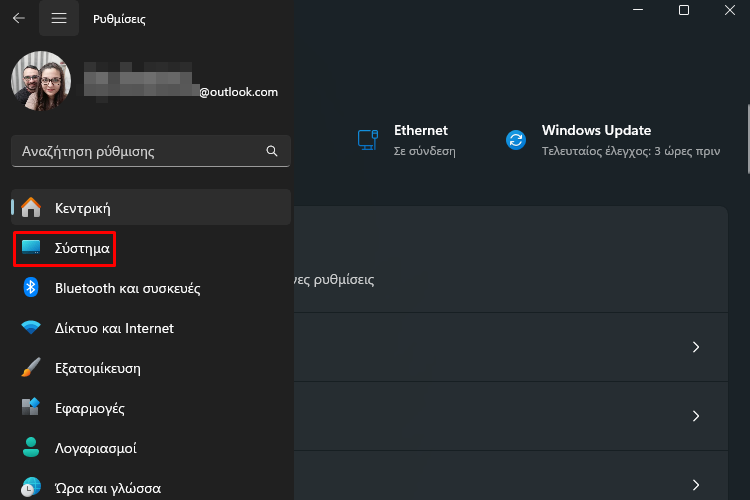Click the Λογαριασμοί person icon
This screenshot has height=500, width=750.
(x=31, y=447)
